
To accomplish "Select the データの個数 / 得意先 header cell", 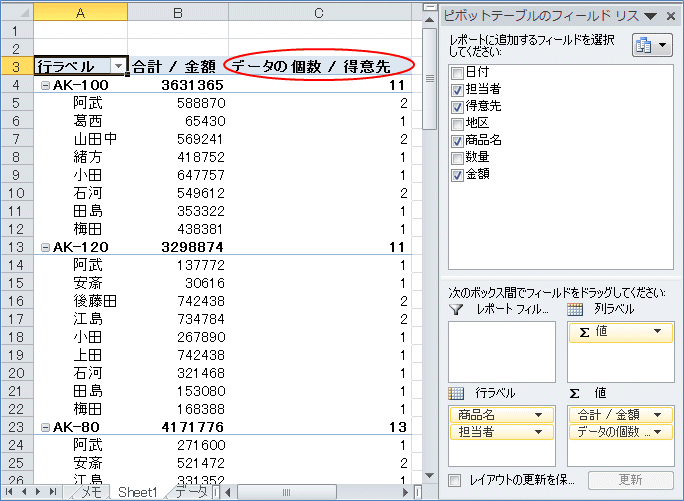I will click(320, 66).
